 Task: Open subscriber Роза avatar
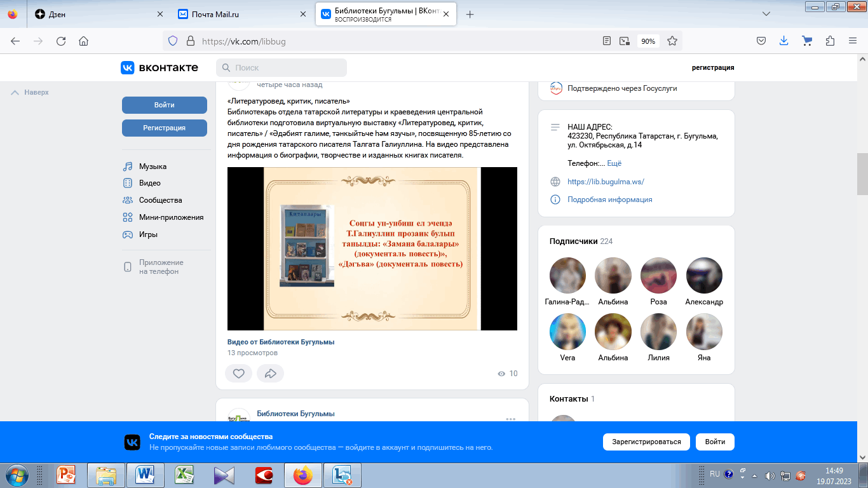659,275
